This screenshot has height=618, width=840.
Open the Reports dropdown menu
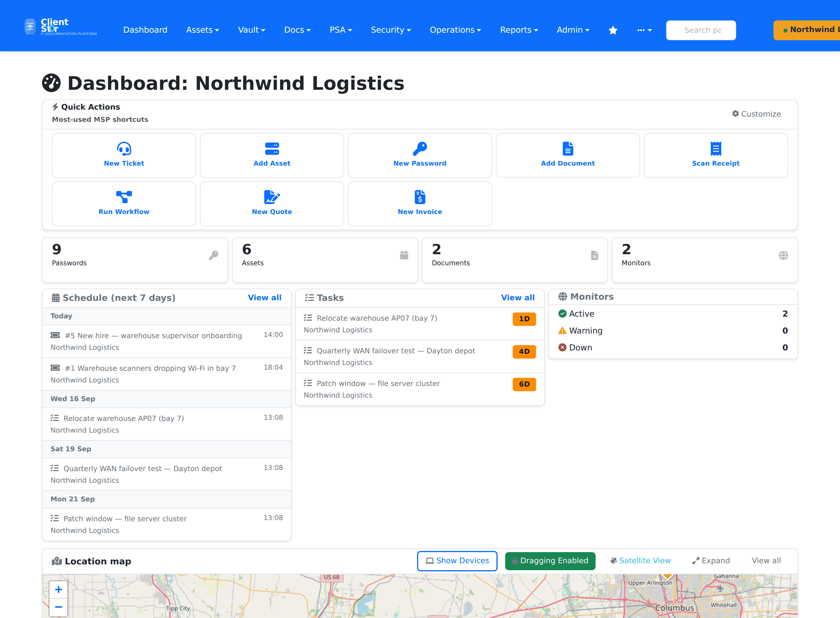(x=519, y=30)
